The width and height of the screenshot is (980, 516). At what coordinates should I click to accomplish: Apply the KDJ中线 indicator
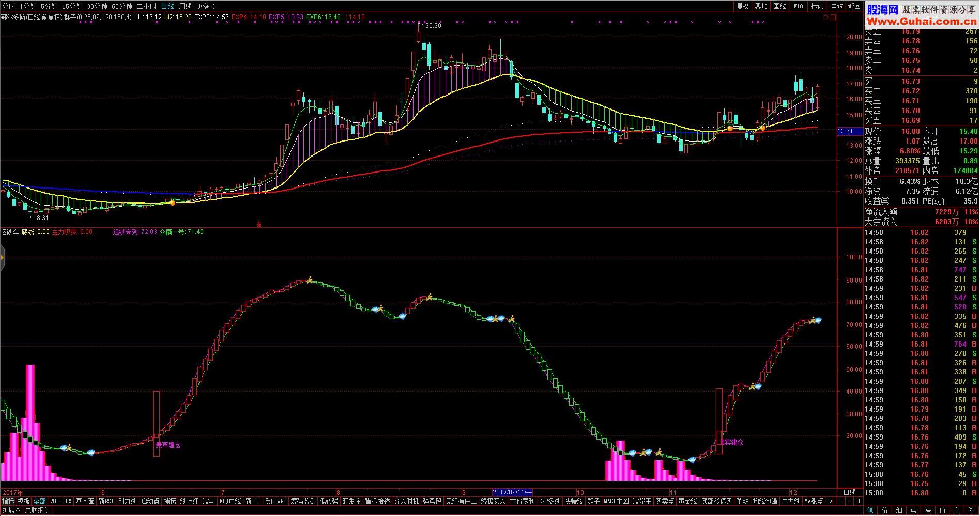(231, 501)
